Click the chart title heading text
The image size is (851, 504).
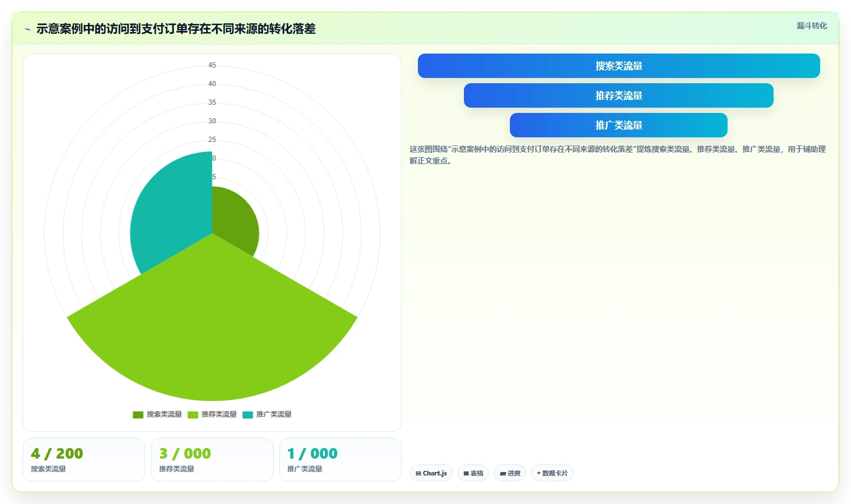coord(176,29)
